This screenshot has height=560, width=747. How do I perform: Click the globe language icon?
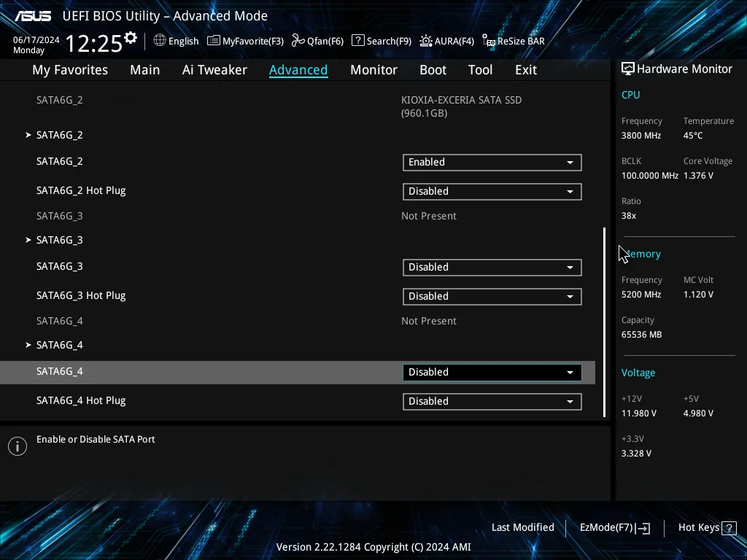pos(160,41)
